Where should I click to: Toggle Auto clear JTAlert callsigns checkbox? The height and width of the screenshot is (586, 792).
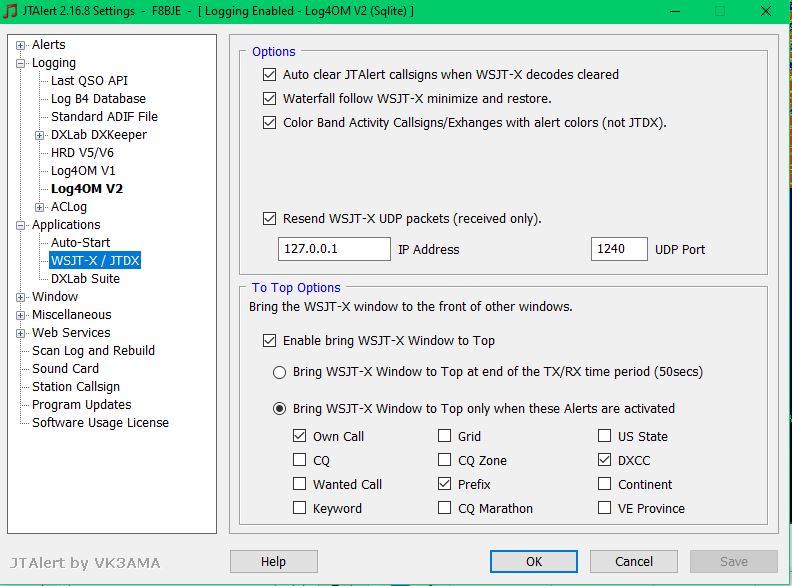pyautogui.click(x=270, y=75)
